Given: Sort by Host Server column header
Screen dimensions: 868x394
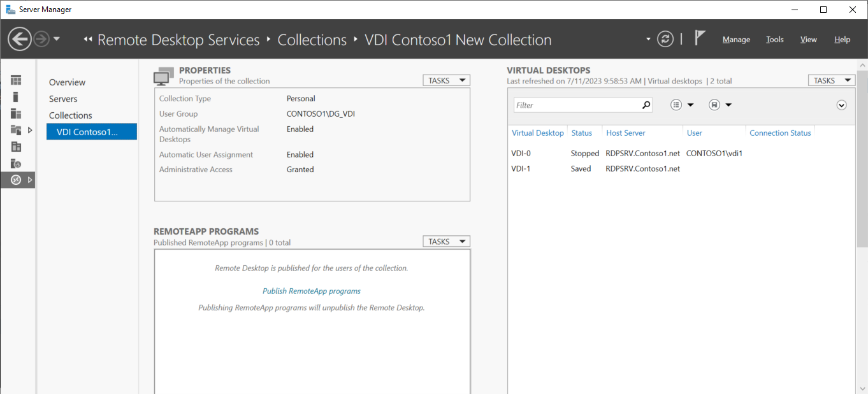Looking at the screenshot, I should click(x=626, y=133).
